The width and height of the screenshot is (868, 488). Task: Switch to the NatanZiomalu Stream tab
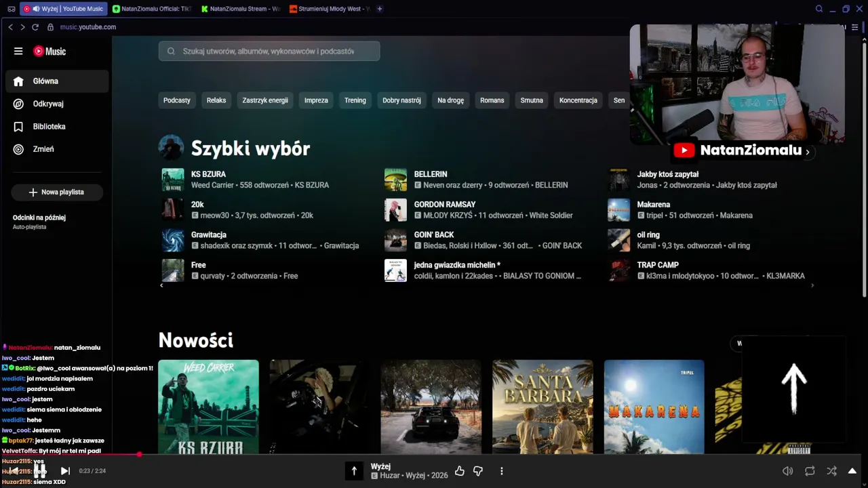[x=241, y=9]
